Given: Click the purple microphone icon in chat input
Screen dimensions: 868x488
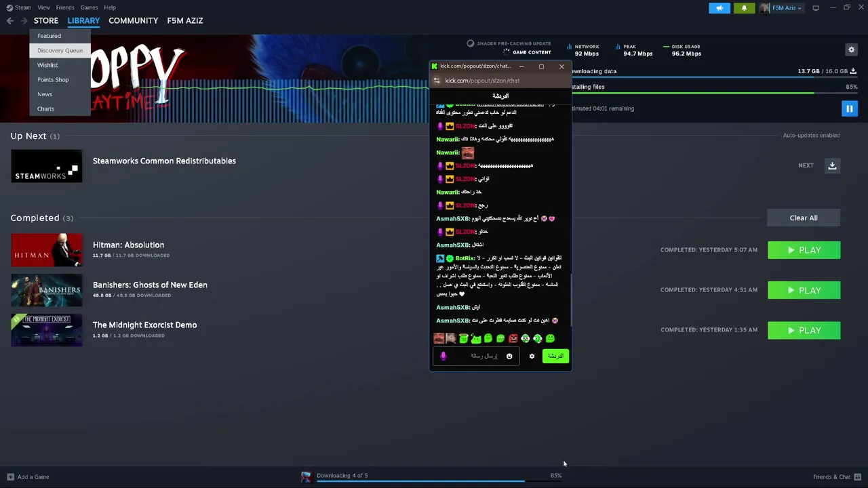Looking at the screenshot, I should [x=443, y=356].
